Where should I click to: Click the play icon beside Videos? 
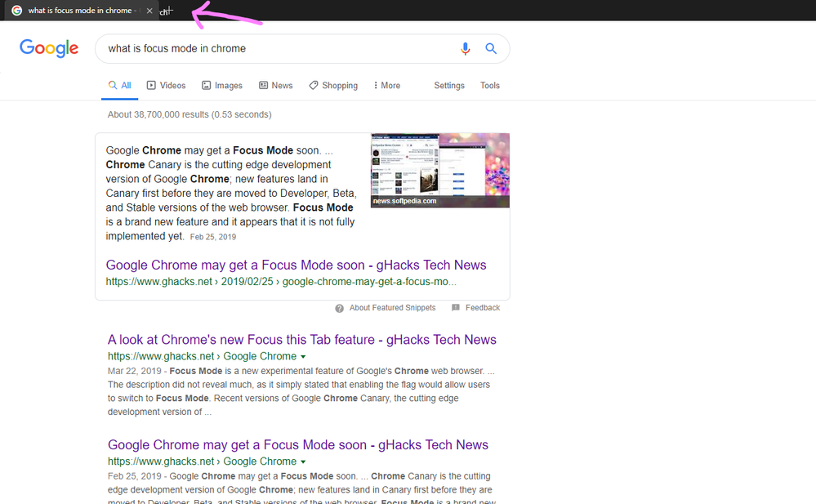point(151,85)
